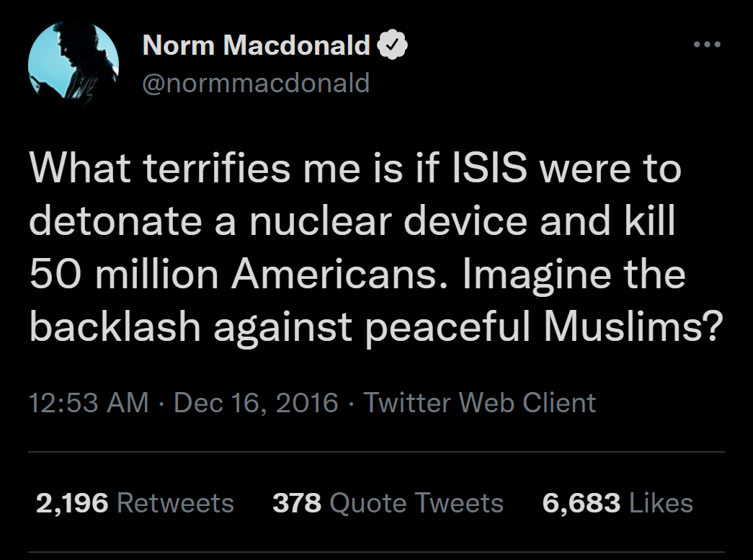Click the 12:53 AM timestamp

(89, 402)
